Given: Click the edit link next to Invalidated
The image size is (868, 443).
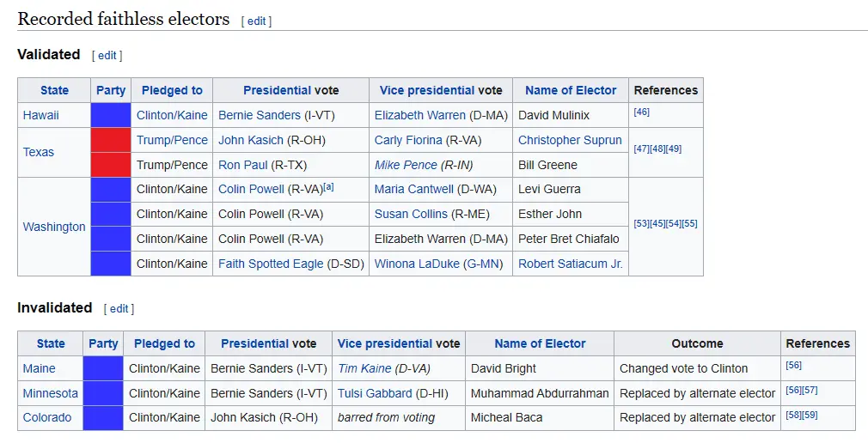Looking at the screenshot, I should tap(119, 309).
